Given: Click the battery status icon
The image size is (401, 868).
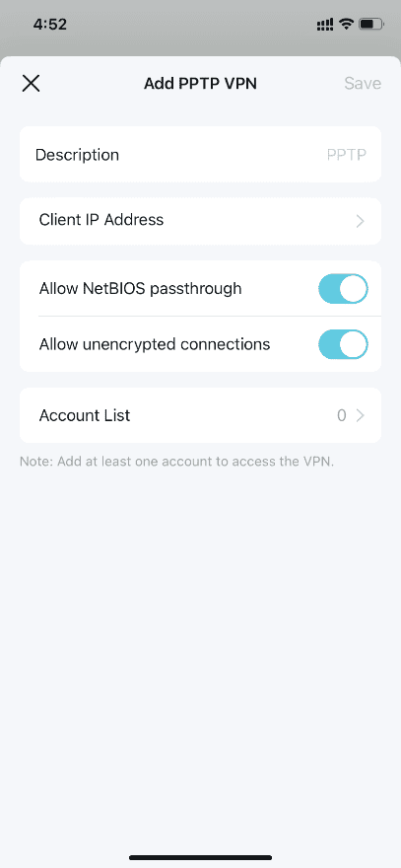Looking at the screenshot, I should coord(371,25).
